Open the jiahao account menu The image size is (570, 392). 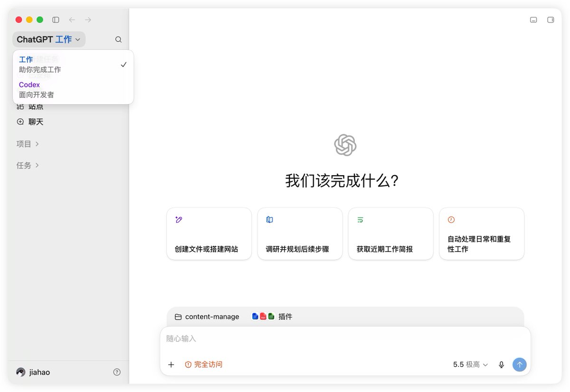[33, 372]
